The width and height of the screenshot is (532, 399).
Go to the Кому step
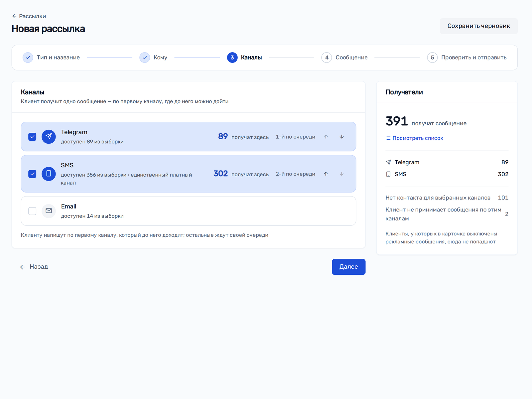(x=160, y=58)
